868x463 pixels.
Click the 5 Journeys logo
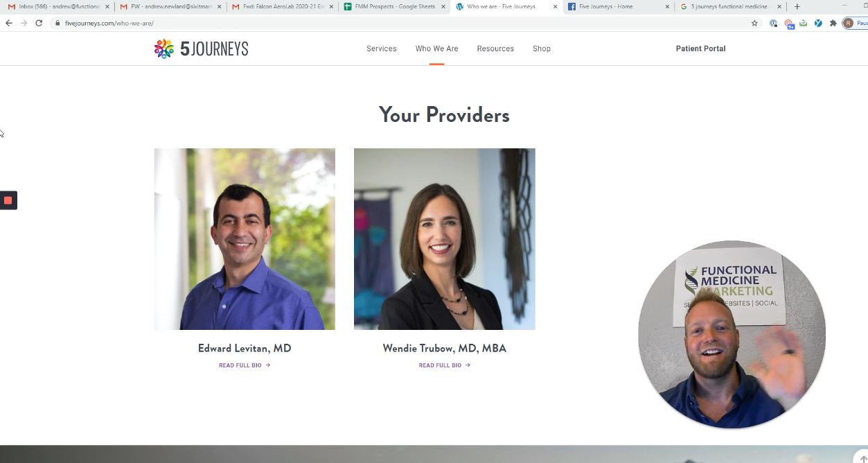(201, 49)
